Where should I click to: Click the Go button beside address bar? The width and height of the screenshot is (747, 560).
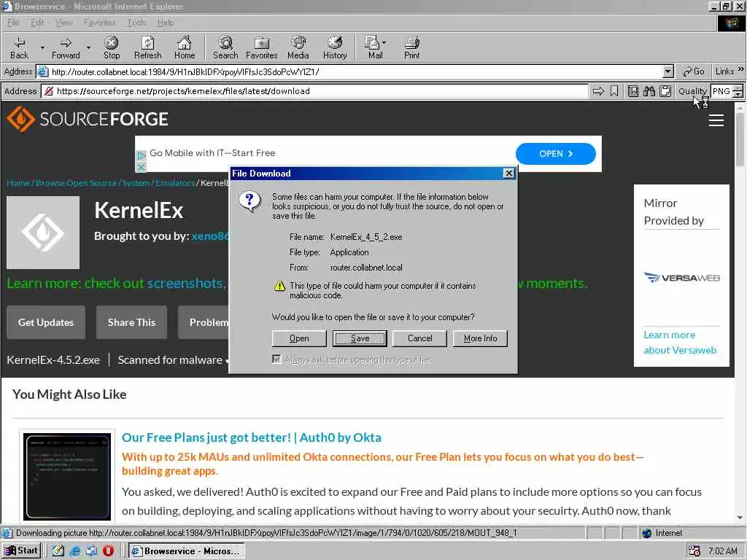694,71
